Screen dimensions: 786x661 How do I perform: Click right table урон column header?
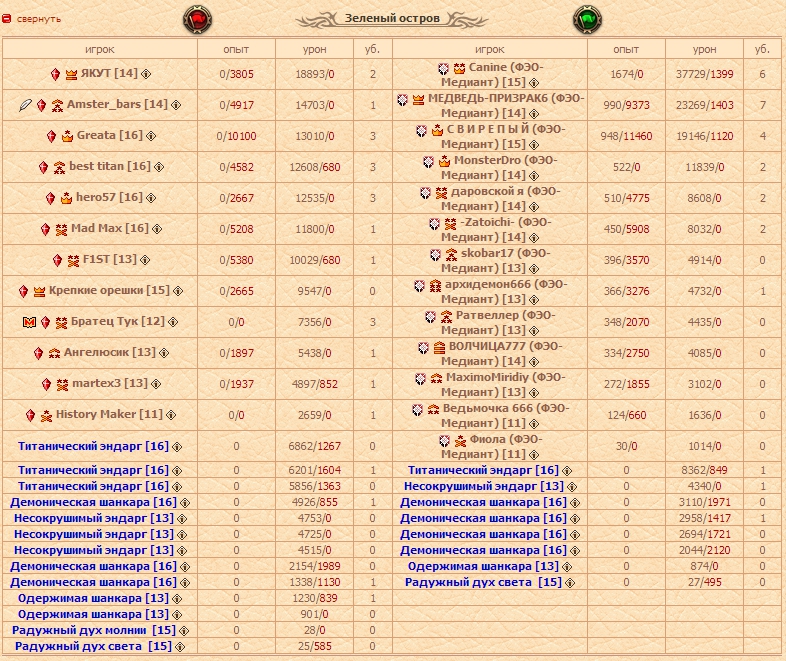point(704,50)
